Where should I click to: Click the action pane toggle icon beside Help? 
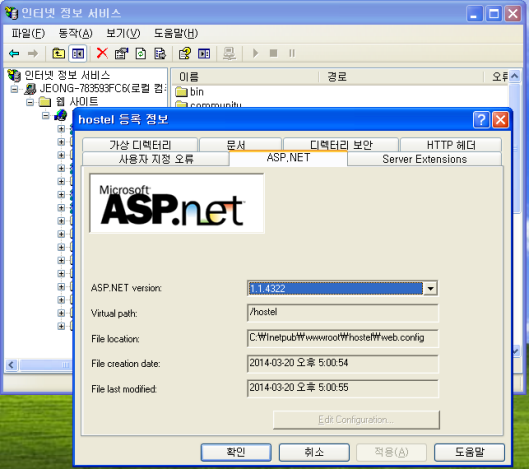(x=204, y=53)
